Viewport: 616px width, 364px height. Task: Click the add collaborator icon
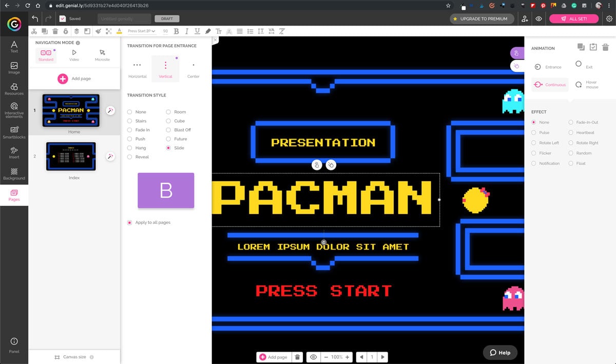tap(525, 18)
